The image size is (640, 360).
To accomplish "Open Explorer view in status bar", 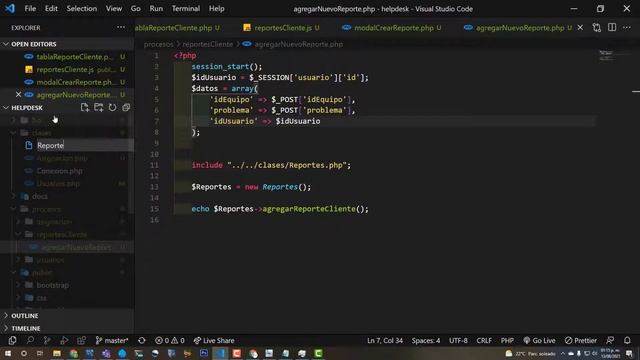I will [12, 340].
